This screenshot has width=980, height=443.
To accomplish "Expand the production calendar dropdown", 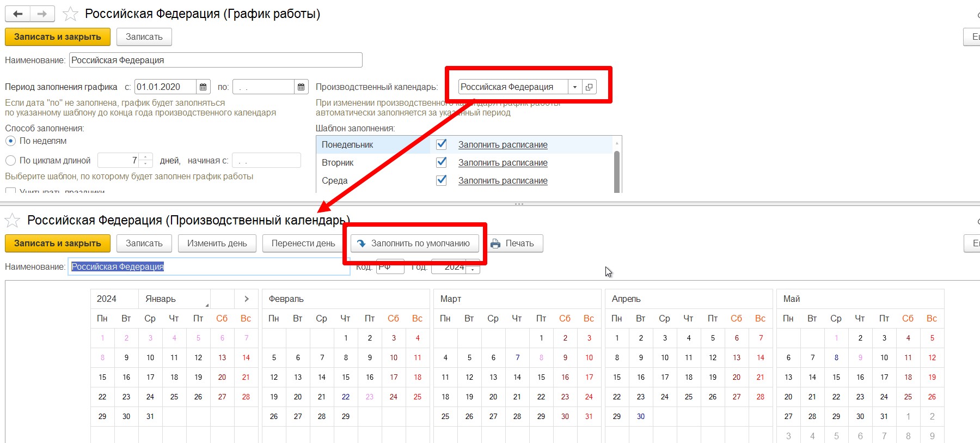I will [x=575, y=87].
